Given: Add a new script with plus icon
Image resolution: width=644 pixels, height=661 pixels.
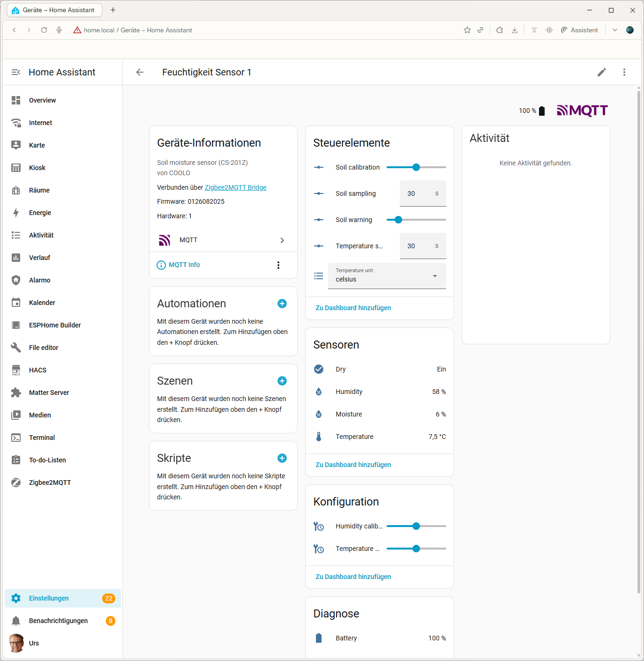Looking at the screenshot, I should tap(282, 458).
